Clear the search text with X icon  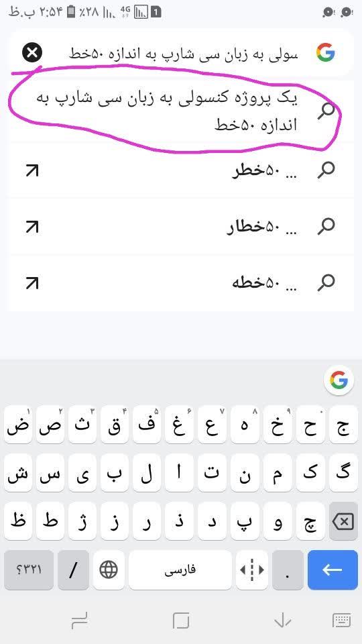pyautogui.click(x=32, y=53)
